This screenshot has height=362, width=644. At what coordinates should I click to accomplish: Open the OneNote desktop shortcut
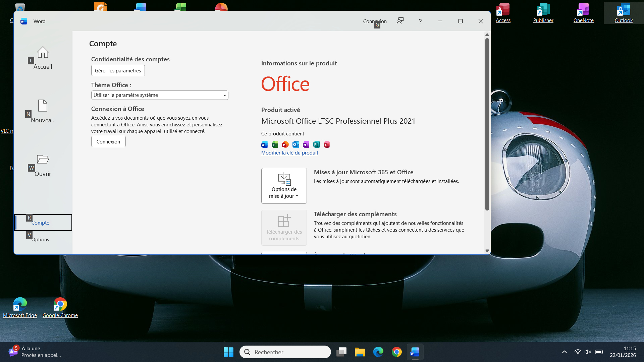[x=584, y=13]
